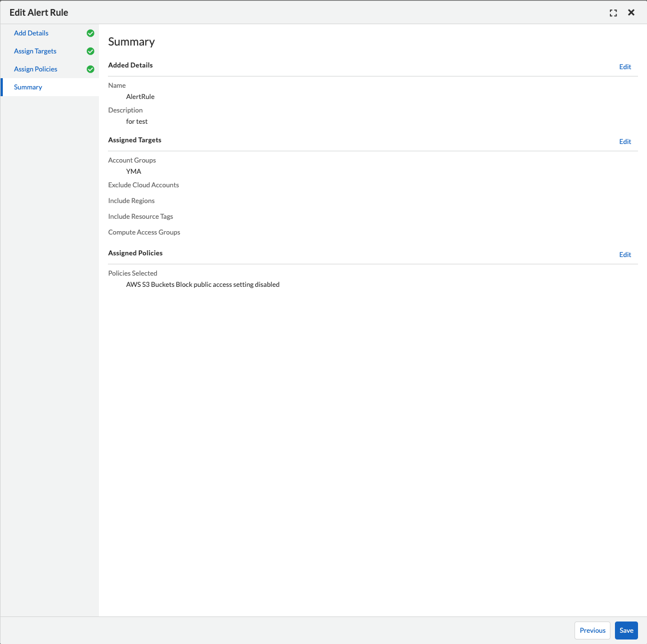Click the AlertRule name value
Viewport: 647px width, 644px height.
[141, 97]
